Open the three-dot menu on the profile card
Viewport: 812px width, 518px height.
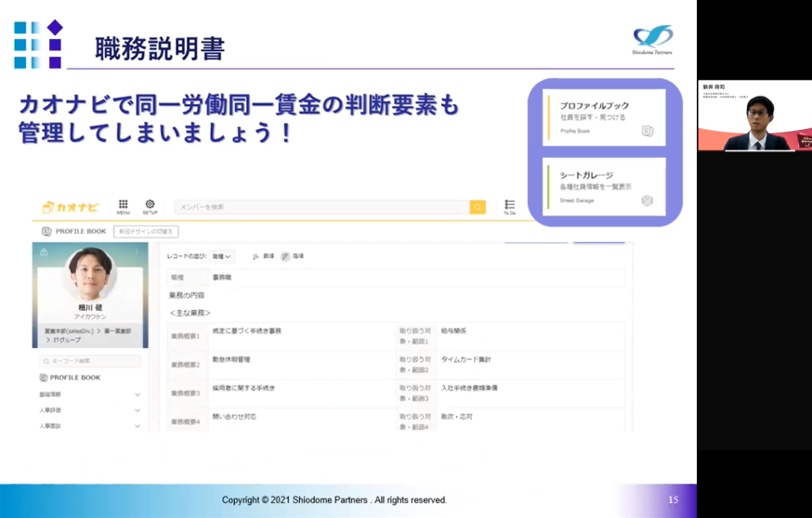click(137, 252)
